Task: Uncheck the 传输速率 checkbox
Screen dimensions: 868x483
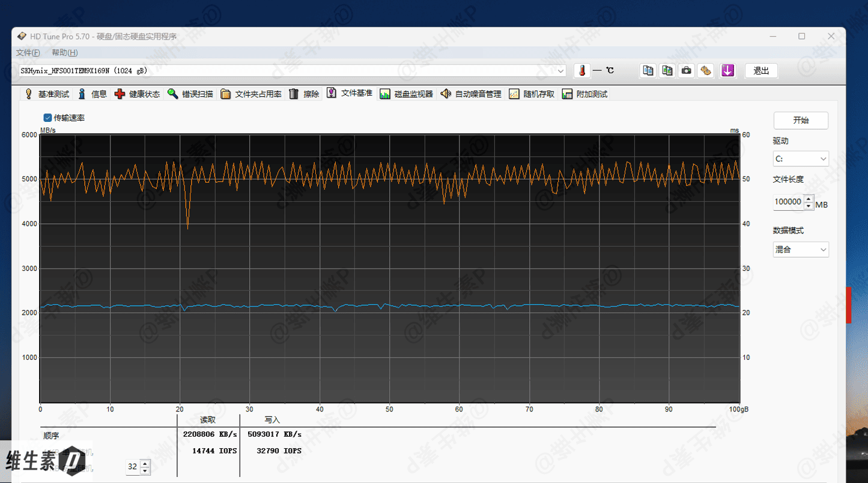Action: click(x=47, y=118)
